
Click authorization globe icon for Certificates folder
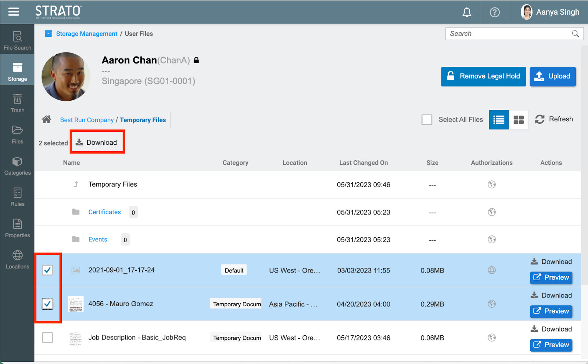click(492, 212)
